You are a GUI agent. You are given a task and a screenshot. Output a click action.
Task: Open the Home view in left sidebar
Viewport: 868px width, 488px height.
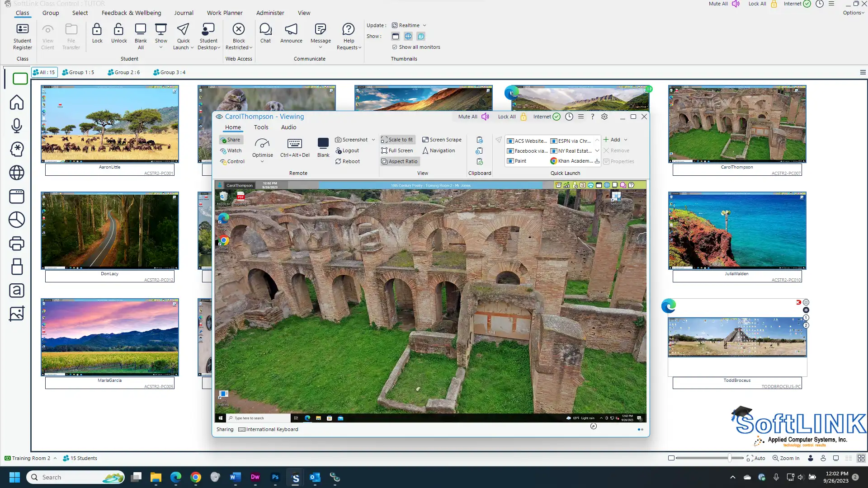pos(17,102)
